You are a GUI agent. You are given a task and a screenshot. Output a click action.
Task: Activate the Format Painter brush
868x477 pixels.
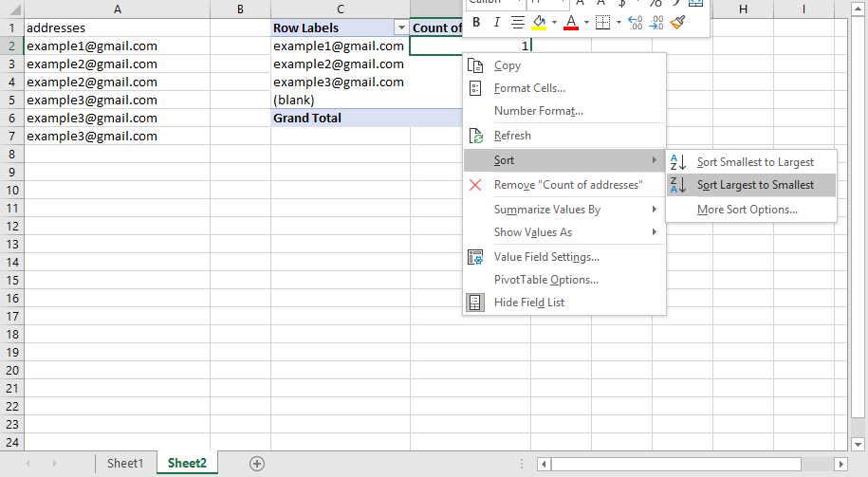tap(677, 23)
